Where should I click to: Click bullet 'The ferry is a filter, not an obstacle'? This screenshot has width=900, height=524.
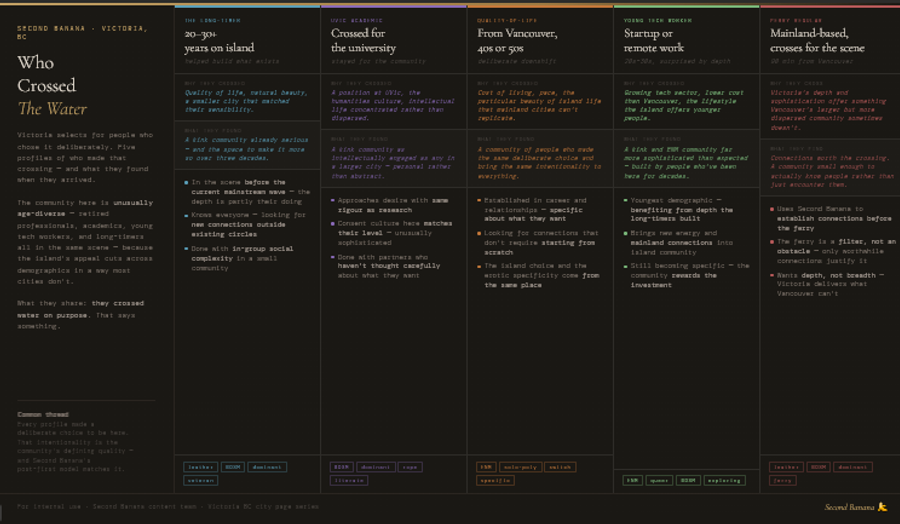coord(833,251)
